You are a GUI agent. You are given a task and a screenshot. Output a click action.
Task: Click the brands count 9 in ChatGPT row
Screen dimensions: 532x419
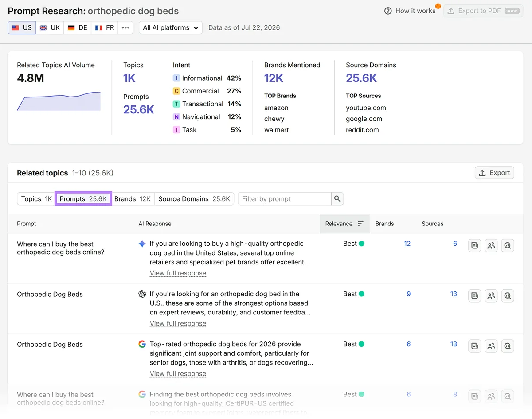coord(409,294)
